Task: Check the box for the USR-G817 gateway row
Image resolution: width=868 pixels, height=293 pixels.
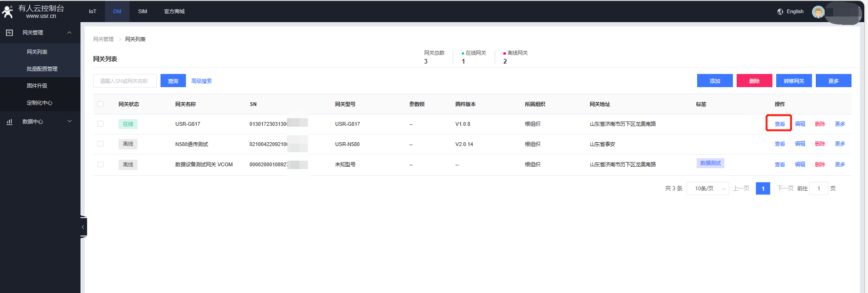Action: 100,124
